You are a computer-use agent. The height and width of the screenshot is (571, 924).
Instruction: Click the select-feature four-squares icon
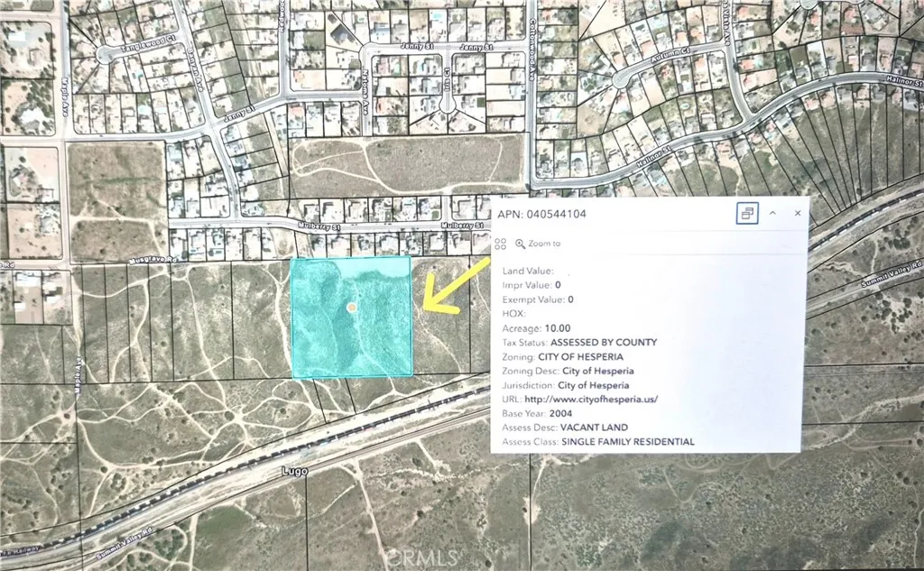(x=500, y=244)
